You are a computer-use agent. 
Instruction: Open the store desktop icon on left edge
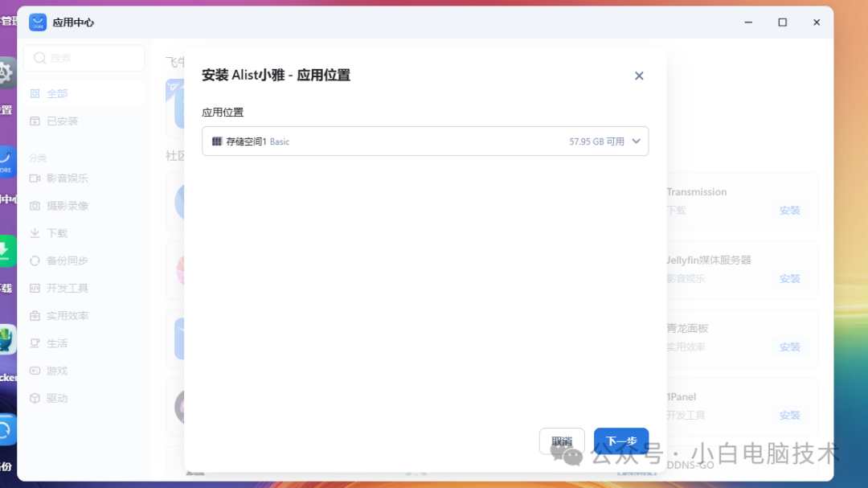[x=6, y=162]
